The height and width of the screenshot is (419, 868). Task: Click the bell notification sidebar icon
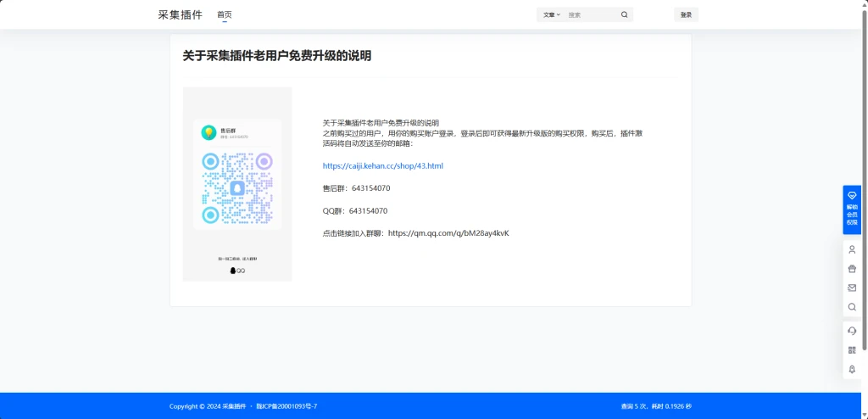[852, 369]
